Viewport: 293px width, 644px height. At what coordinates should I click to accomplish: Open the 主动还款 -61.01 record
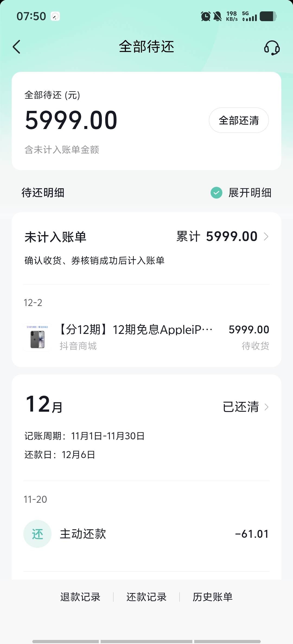(x=146, y=534)
